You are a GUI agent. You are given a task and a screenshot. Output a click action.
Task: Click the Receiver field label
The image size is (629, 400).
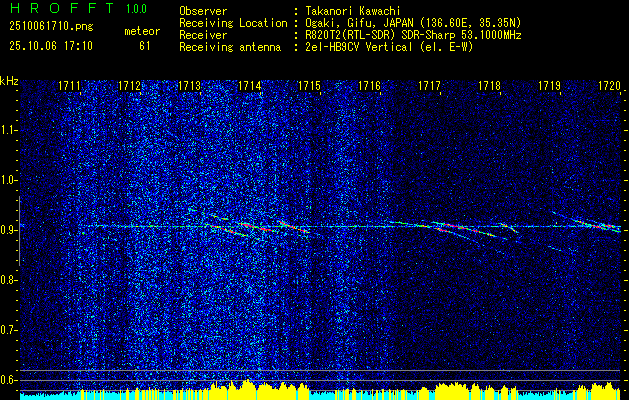[x=203, y=35]
